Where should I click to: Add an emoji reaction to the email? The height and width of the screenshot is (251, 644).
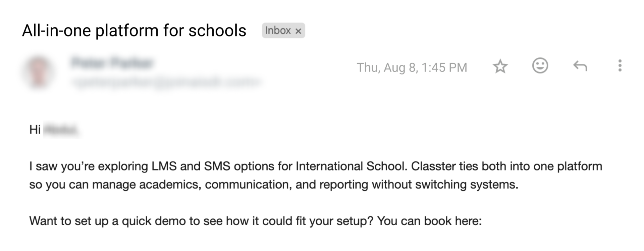point(540,66)
